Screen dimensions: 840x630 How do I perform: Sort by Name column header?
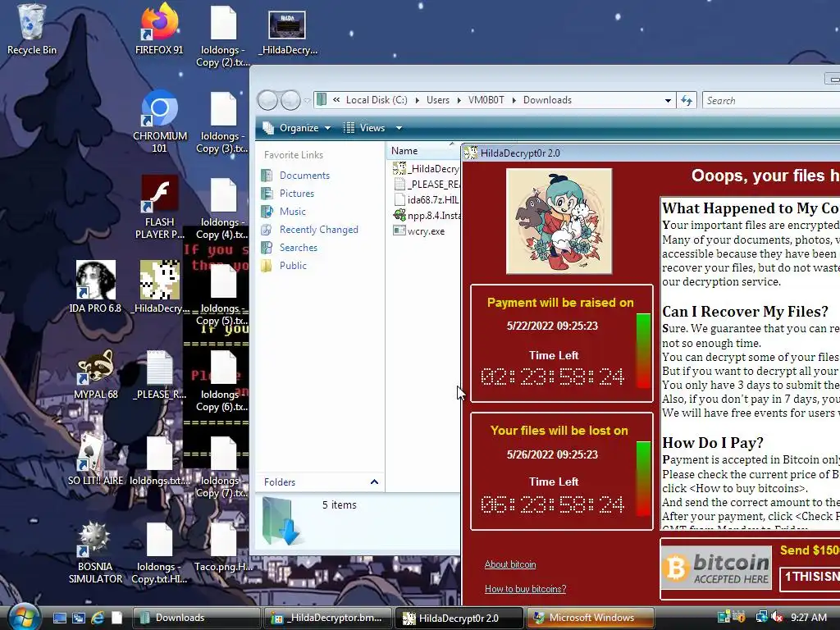(x=423, y=151)
